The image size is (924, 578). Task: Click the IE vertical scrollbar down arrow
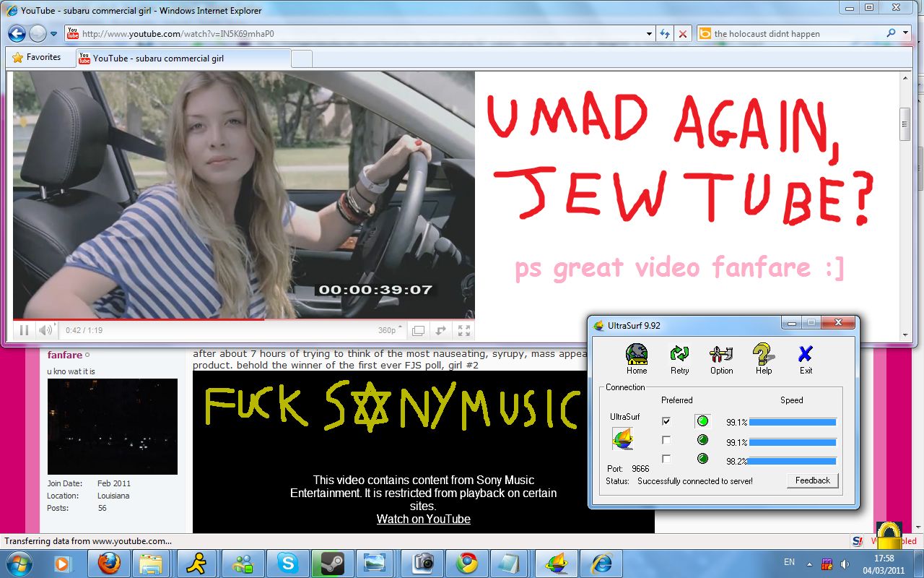click(x=905, y=335)
